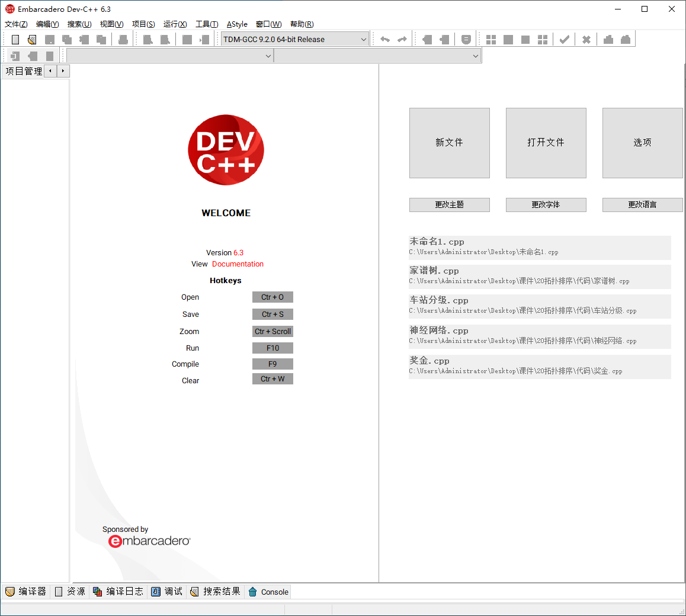Click the shield-shaped icon right of Redo
Screen dimensions: 686x616
coord(466,39)
